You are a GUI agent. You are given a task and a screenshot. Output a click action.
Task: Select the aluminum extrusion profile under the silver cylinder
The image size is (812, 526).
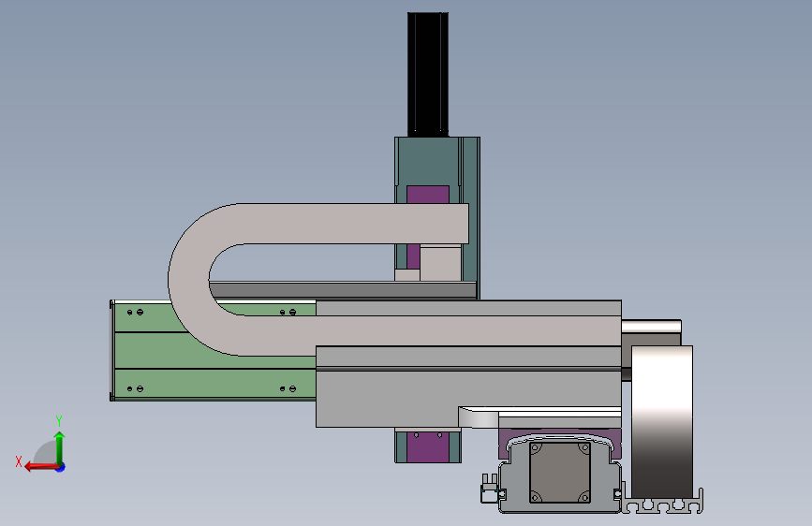[662, 504]
